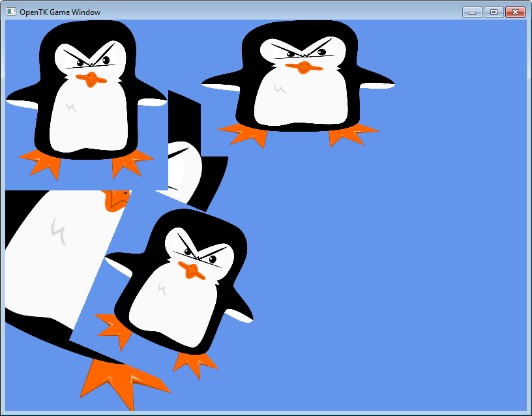Click the 'OpenTK Game Window' title text
The image size is (532, 416).
click(60, 12)
